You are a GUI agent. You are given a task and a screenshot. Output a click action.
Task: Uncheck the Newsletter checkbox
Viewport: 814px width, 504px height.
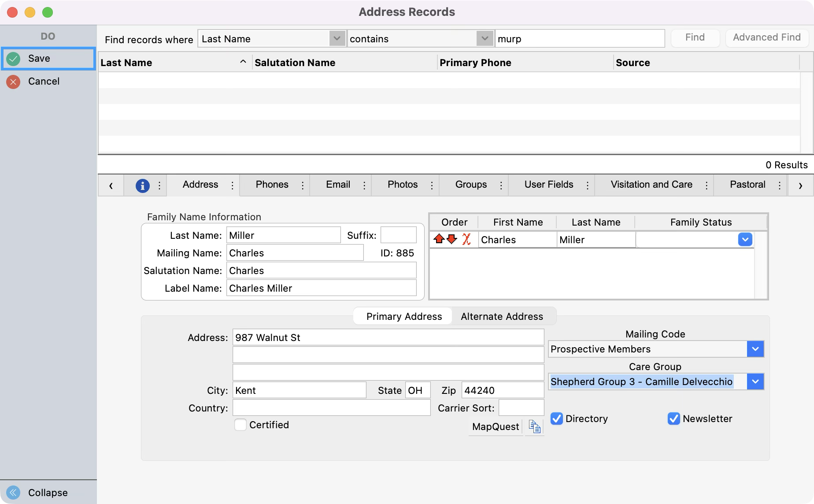click(674, 419)
